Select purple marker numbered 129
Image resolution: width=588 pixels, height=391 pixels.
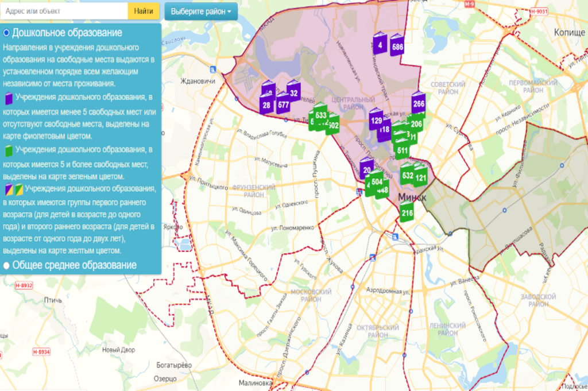(x=376, y=119)
